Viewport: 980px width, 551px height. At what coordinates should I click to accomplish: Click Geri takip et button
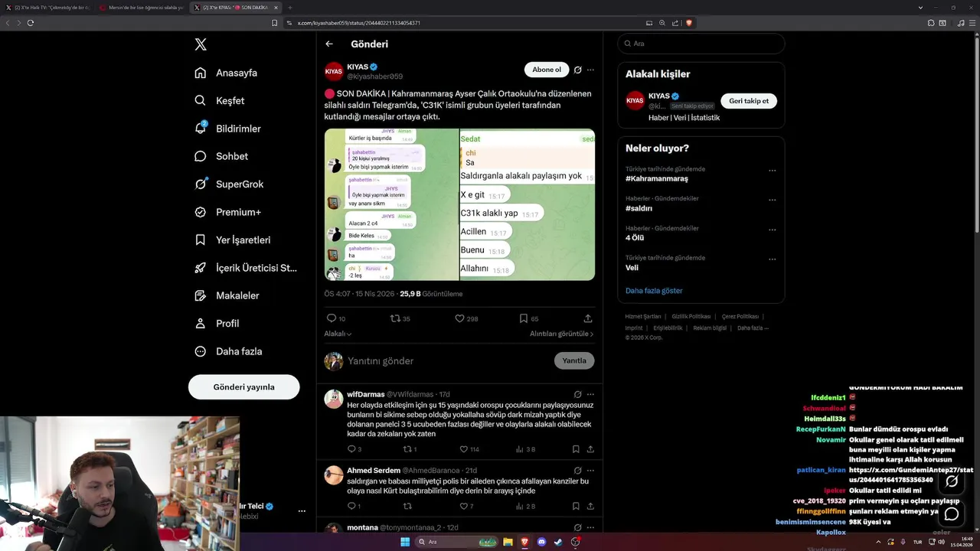(749, 100)
